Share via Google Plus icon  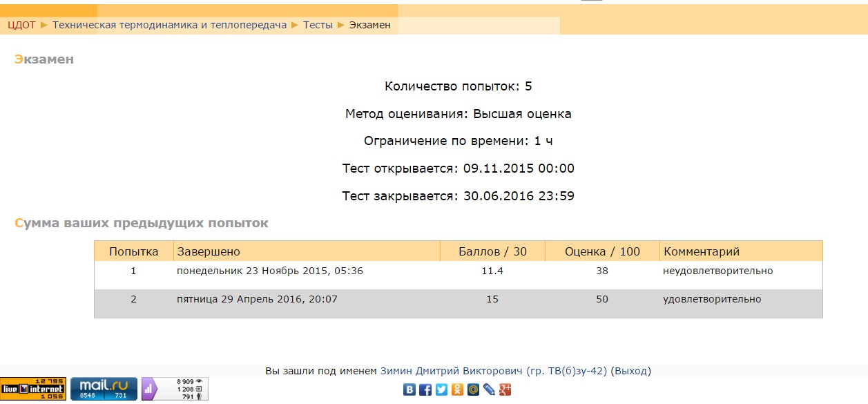coord(505,389)
